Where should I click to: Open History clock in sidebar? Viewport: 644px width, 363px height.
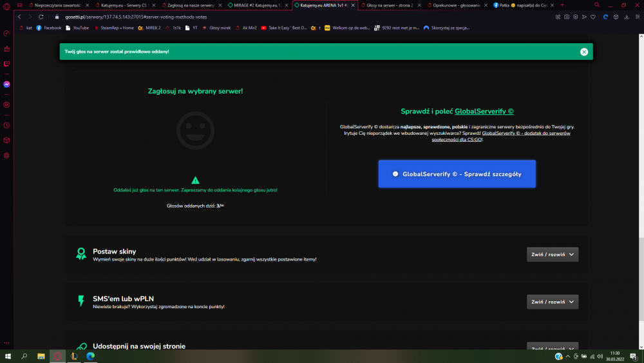pyautogui.click(x=6, y=125)
